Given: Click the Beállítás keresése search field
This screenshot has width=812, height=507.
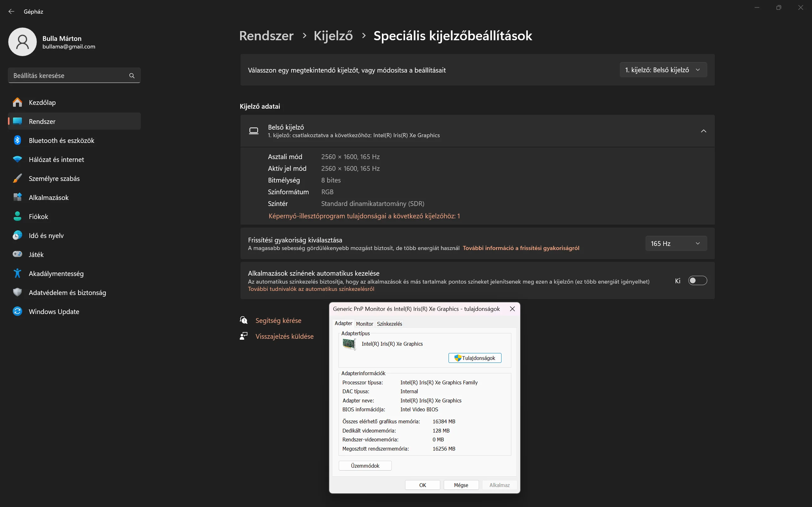Looking at the screenshot, I should coord(69,76).
